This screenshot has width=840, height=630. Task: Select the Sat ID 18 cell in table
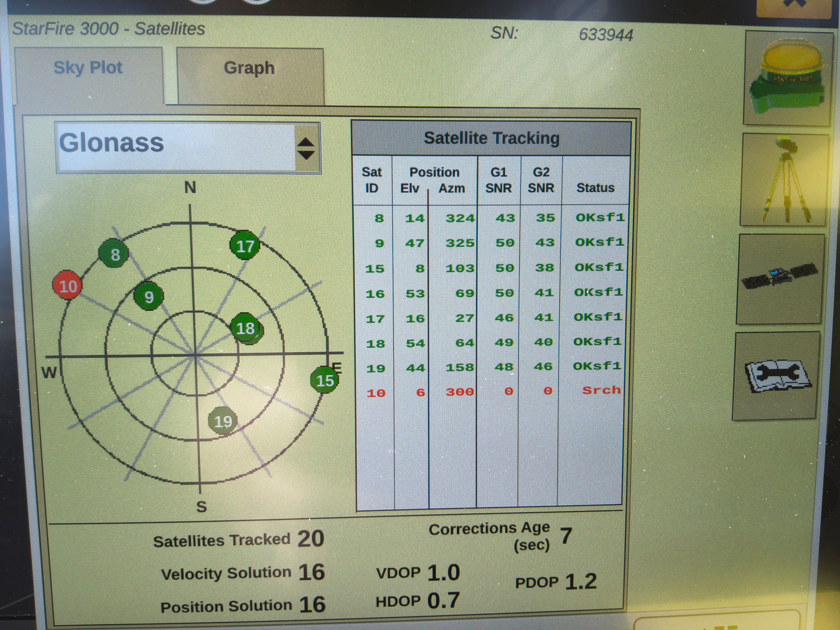376,344
